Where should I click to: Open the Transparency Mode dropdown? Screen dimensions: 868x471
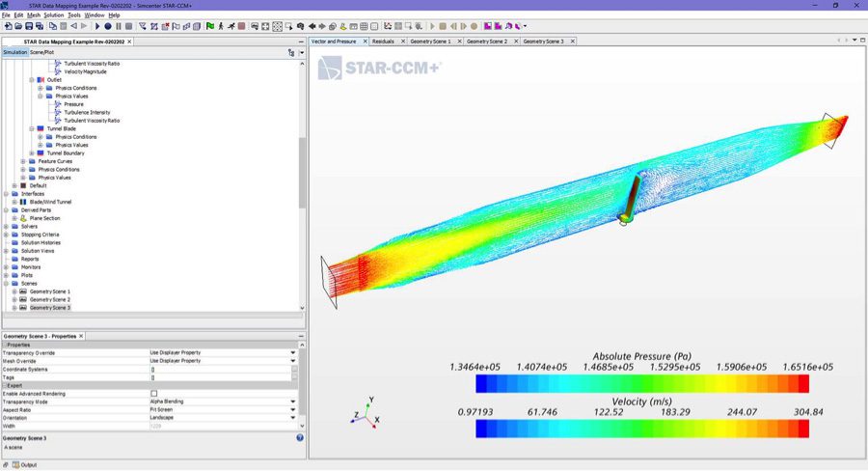tap(293, 402)
